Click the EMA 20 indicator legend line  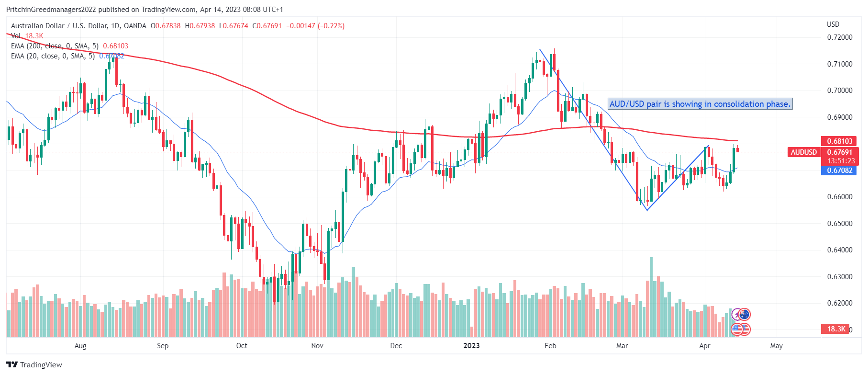(67, 56)
